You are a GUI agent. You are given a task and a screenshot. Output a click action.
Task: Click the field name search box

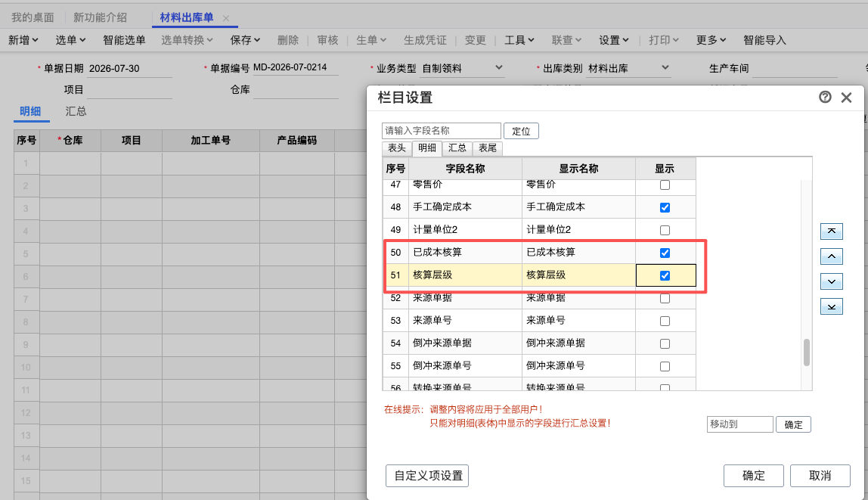pos(442,131)
